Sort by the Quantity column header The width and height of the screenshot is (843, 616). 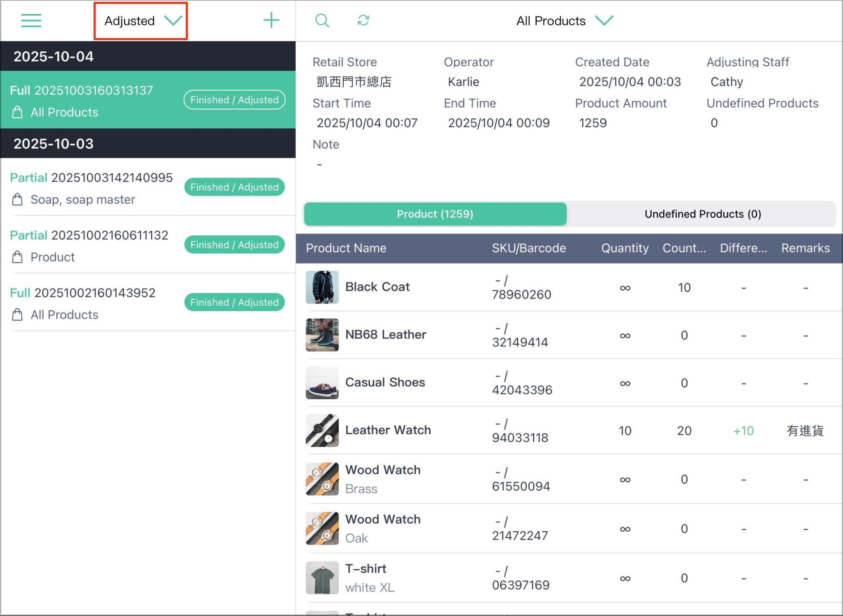625,248
